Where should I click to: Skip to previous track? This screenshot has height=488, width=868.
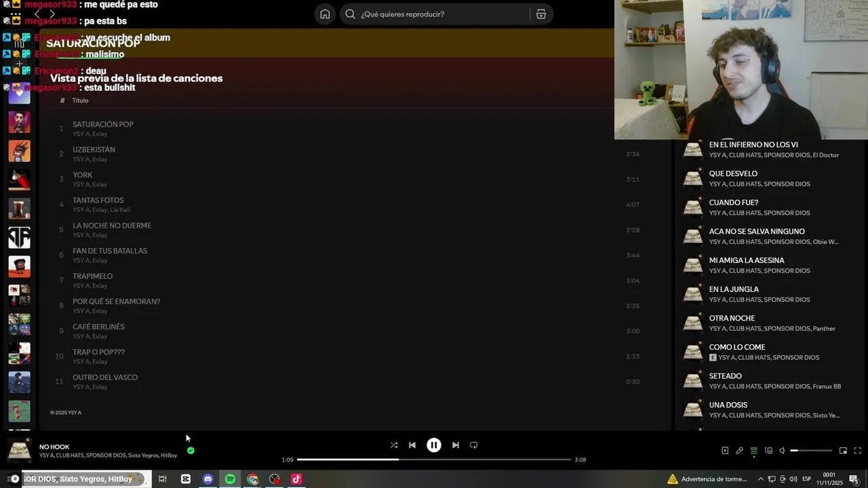pyautogui.click(x=412, y=445)
